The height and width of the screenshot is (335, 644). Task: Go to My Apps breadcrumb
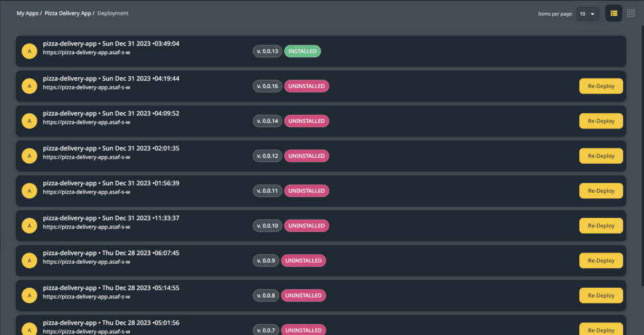28,13
